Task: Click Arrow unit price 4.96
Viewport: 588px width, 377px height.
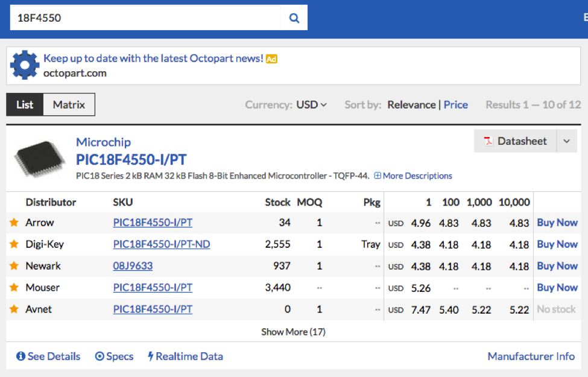Action: tap(421, 223)
